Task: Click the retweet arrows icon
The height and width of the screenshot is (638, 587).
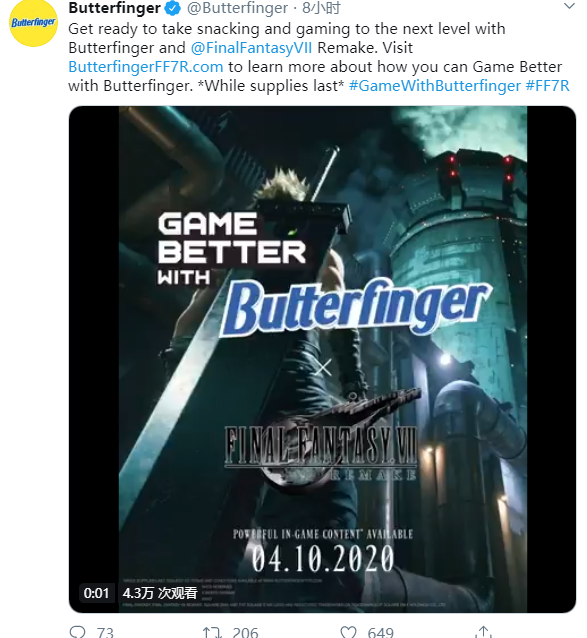Action: pyautogui.click(x=212, y=632)
